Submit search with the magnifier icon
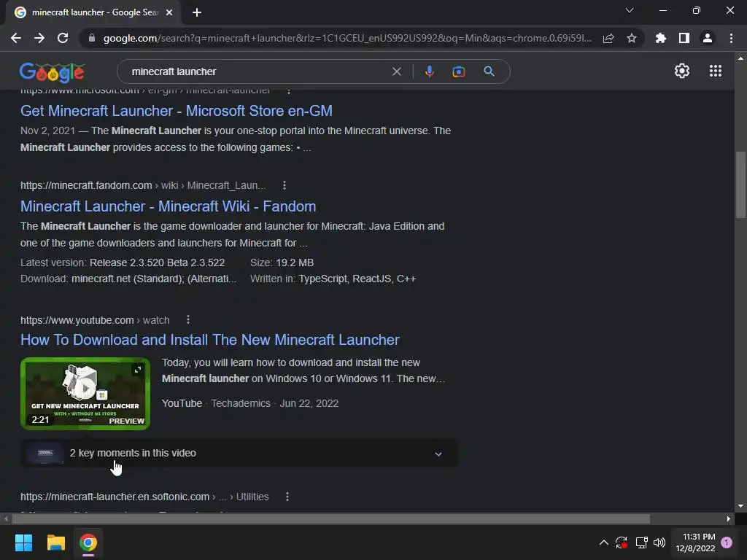Screen dimensions: 747x560 [x=489, y=71]
